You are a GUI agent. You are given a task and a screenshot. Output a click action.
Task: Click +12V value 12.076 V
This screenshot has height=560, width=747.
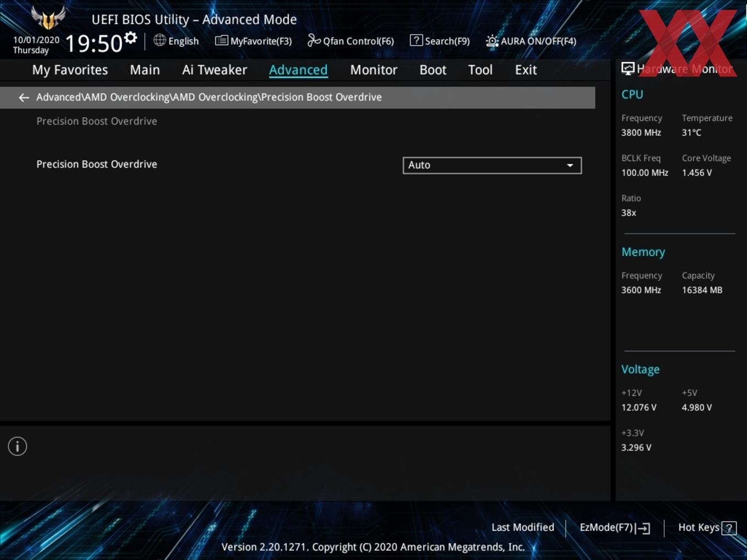tap(639, 407)
